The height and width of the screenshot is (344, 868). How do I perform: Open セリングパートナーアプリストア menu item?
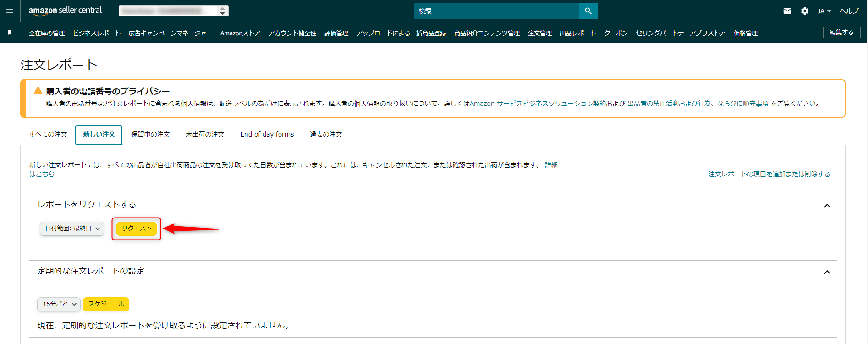681,33
